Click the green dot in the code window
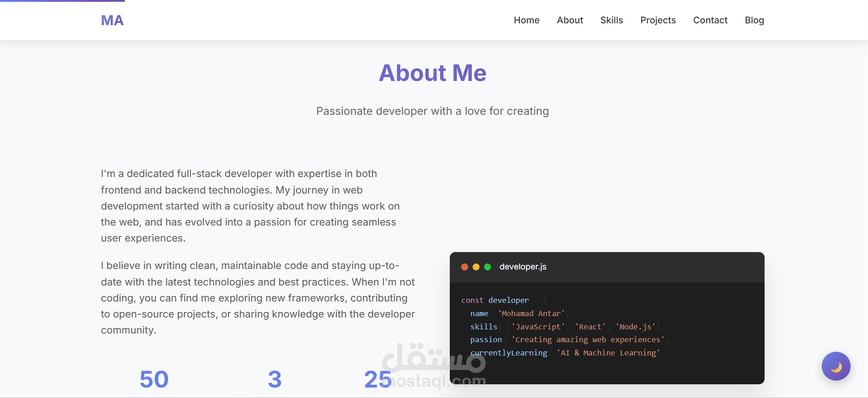Screen dimensions: 868x398 pyautogui.click(x=488, y=267)
